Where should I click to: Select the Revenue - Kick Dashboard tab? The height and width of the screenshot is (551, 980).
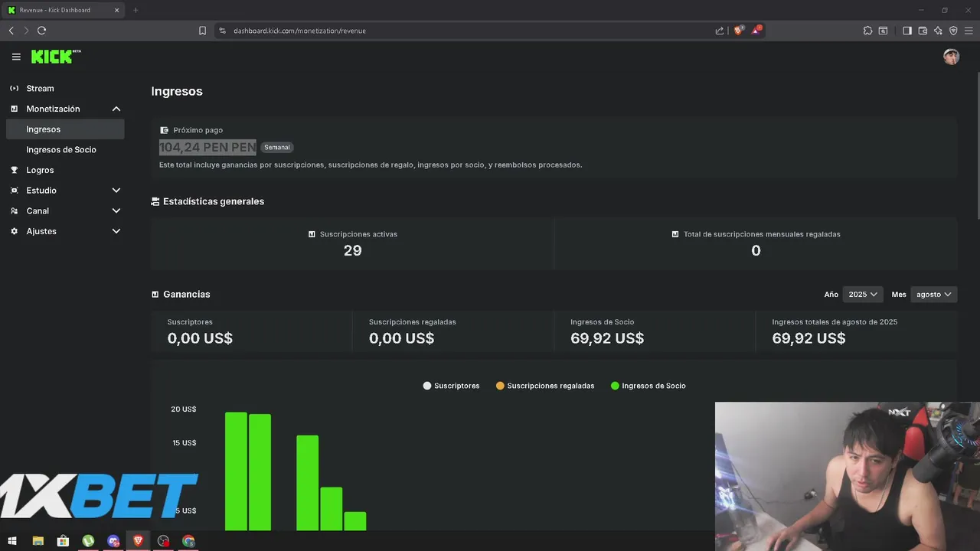coord(64,10)
